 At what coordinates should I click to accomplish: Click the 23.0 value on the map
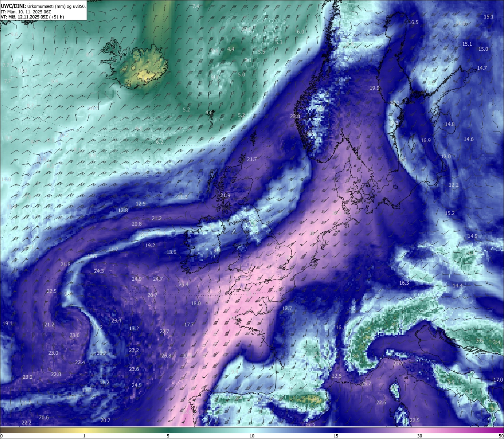coord(53,353)
